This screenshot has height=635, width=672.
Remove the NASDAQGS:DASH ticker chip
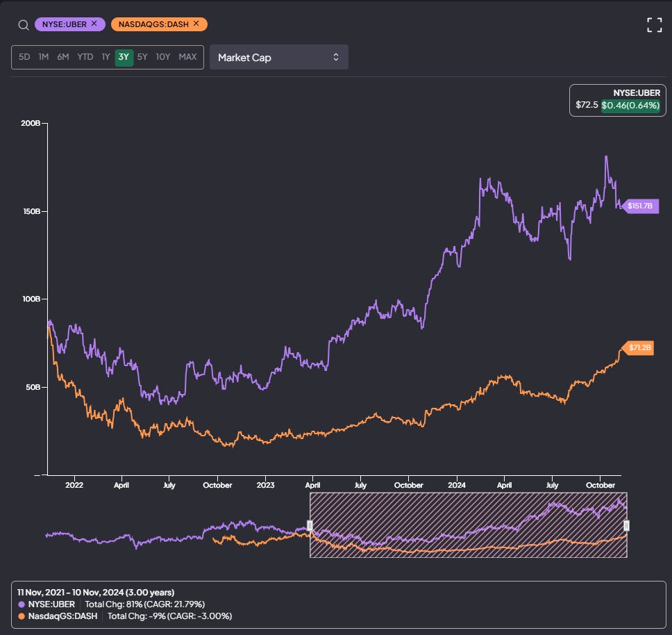point(196,24)
